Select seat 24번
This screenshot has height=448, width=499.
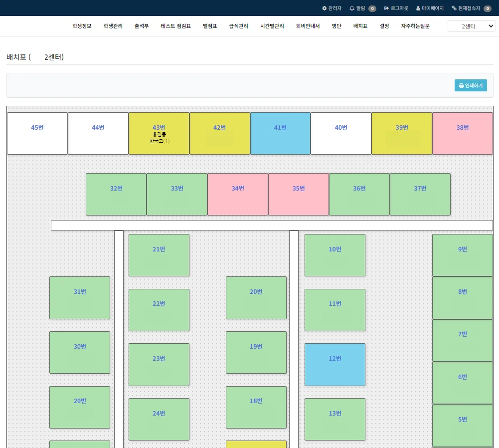(x=159, y=420)
